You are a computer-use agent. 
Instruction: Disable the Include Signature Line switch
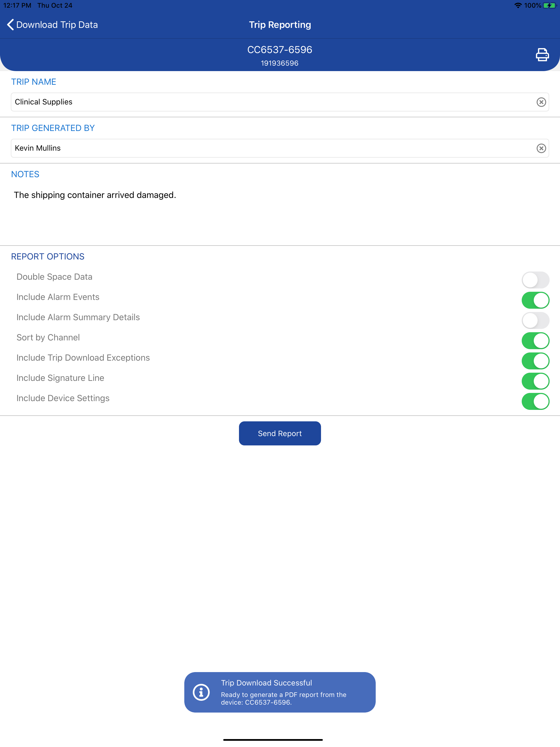point(535,381)
